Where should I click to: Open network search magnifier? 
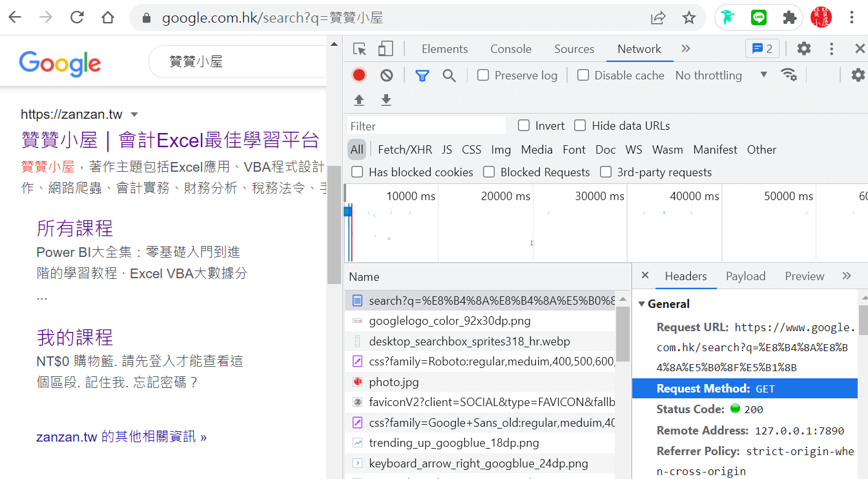[x=449, y=76]
